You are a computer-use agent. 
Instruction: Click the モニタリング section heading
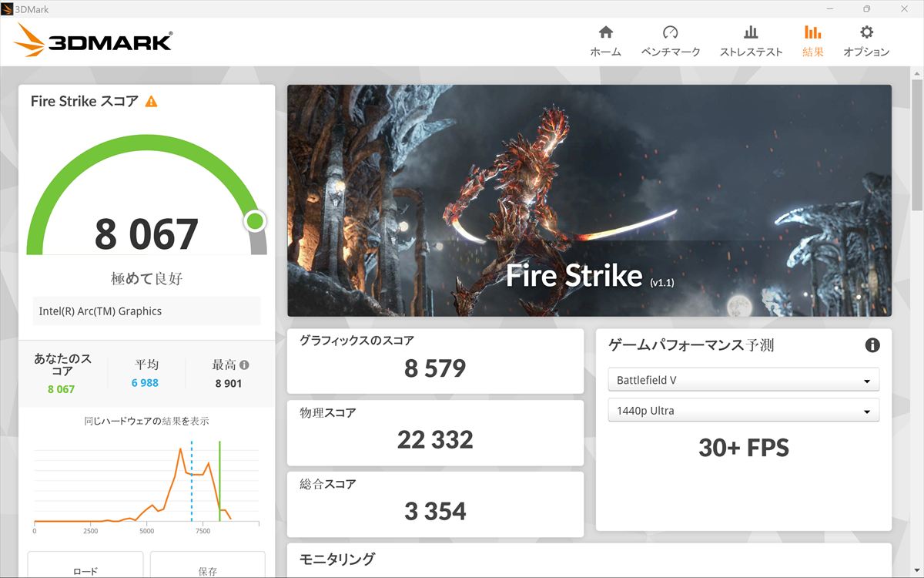[337, 560]
